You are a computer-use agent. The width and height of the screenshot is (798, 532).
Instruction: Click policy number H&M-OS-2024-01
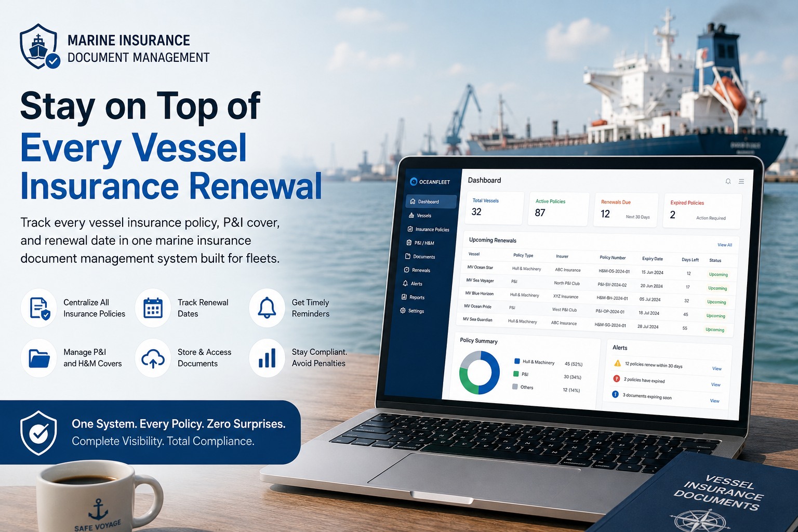tap(614, 271)
